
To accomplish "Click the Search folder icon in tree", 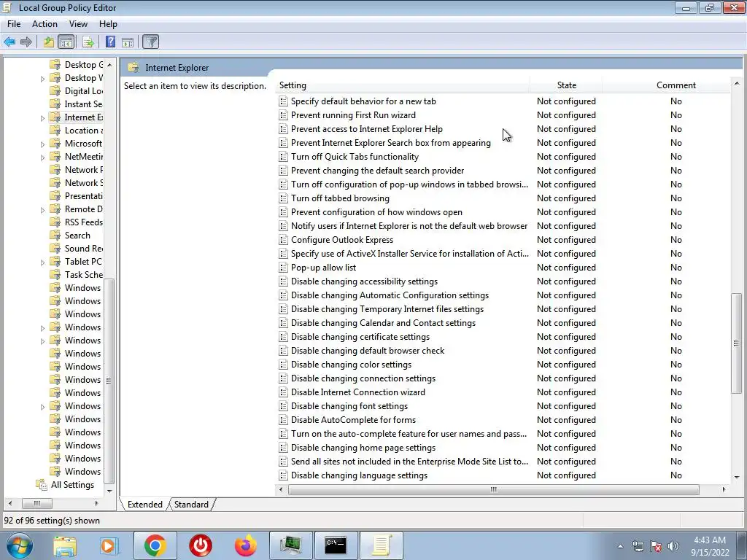I will [x=55, y=236].
